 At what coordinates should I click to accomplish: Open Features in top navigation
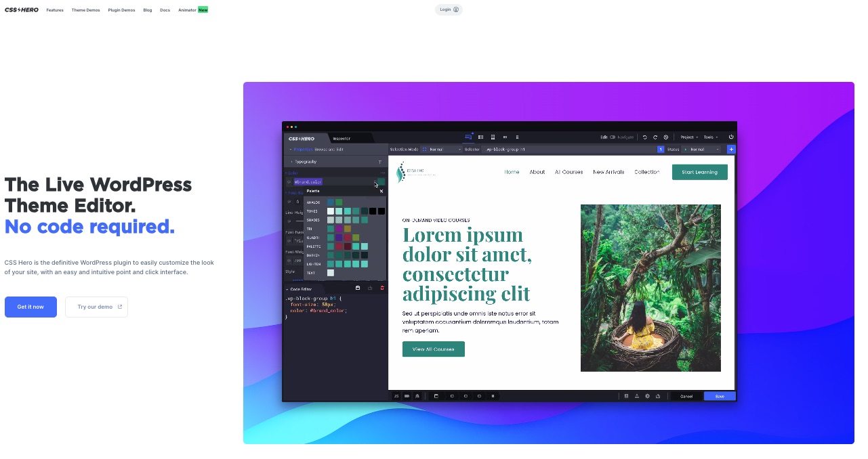55,10
